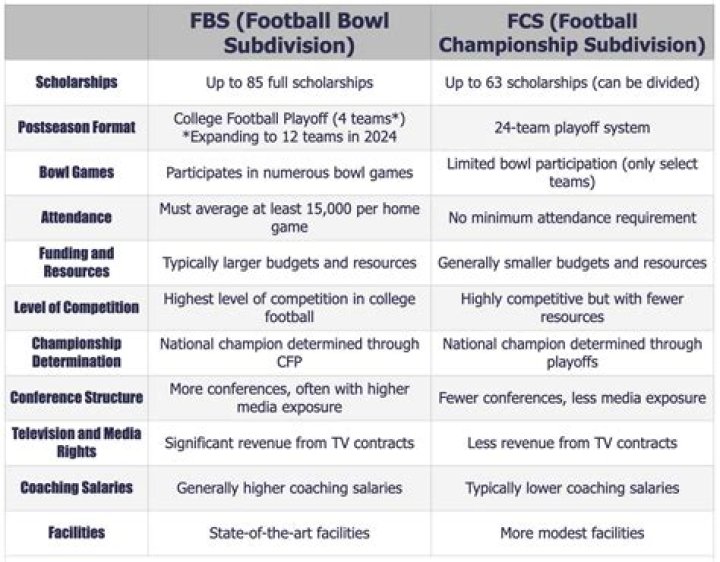Image resolution: width=720 pixels, height=562 pixels.
Task: Click the "No minimum attendance requirement" cell
Action: 572,217
